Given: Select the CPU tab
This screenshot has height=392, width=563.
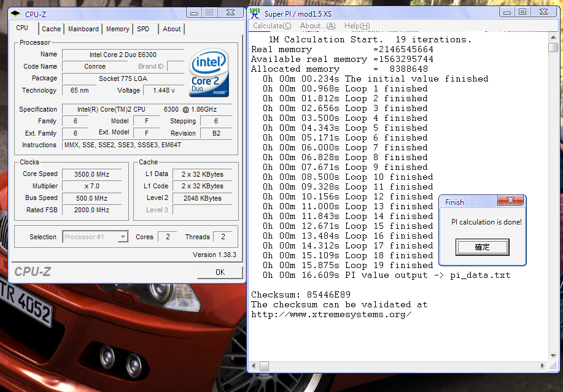Looking at the screenshot, I should click(22, 28).
